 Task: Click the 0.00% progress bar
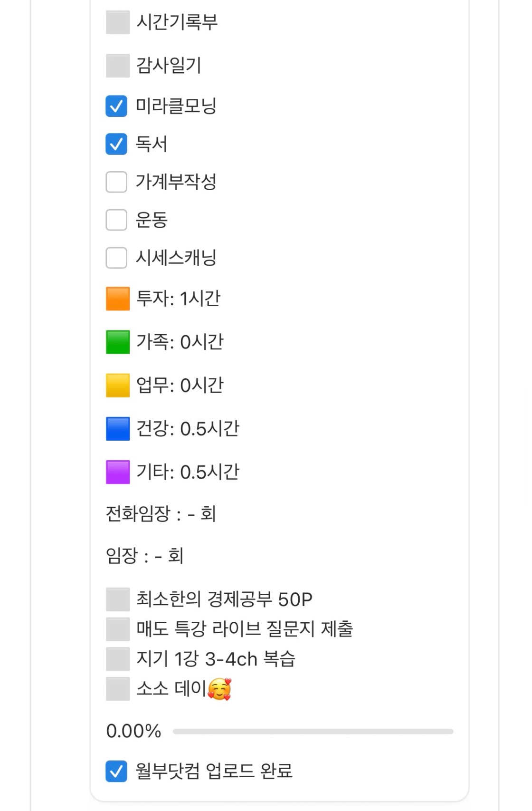click(313, 732)
